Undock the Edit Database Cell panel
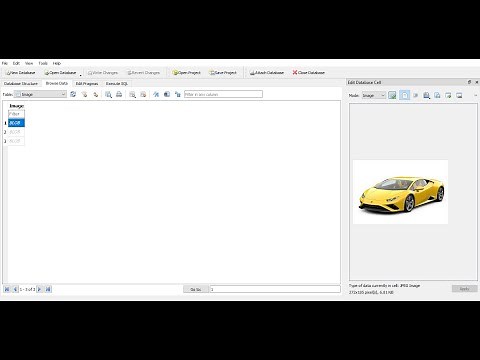 pos(469,82)
